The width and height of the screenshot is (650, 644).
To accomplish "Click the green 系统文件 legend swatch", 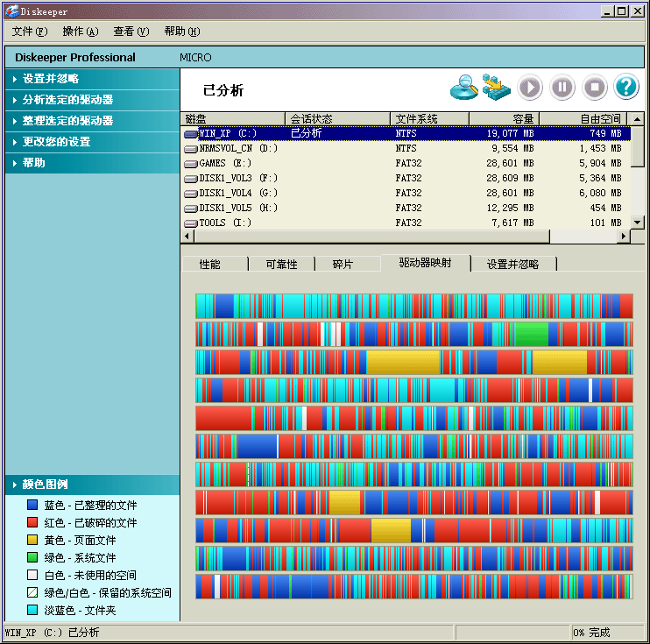I will (x=32, y=557).
